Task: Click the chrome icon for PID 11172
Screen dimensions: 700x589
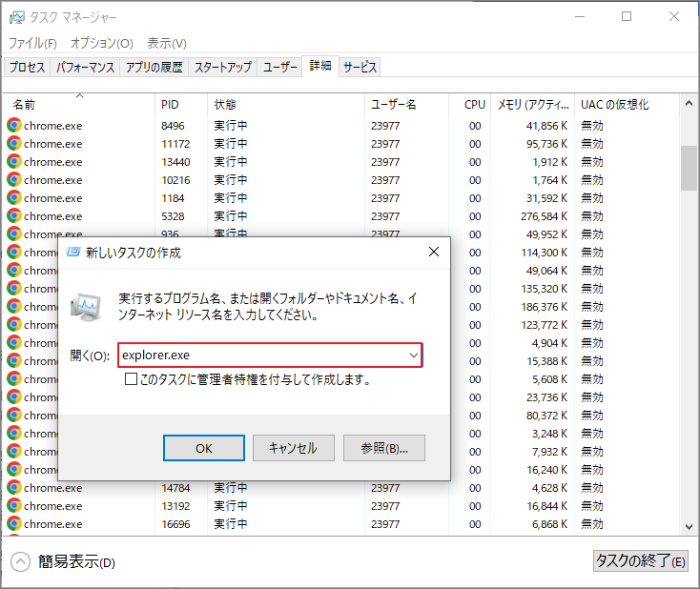Action: 14,144
